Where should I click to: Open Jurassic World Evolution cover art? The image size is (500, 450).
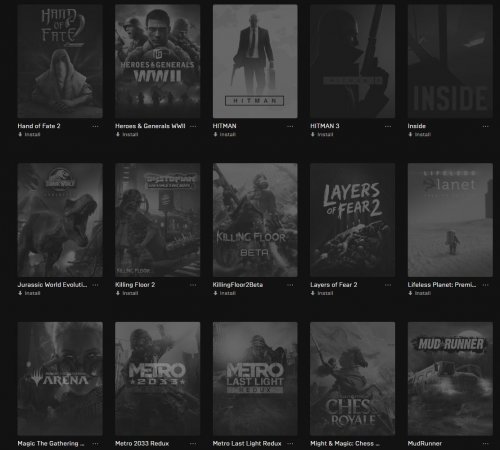pos(60,220)
